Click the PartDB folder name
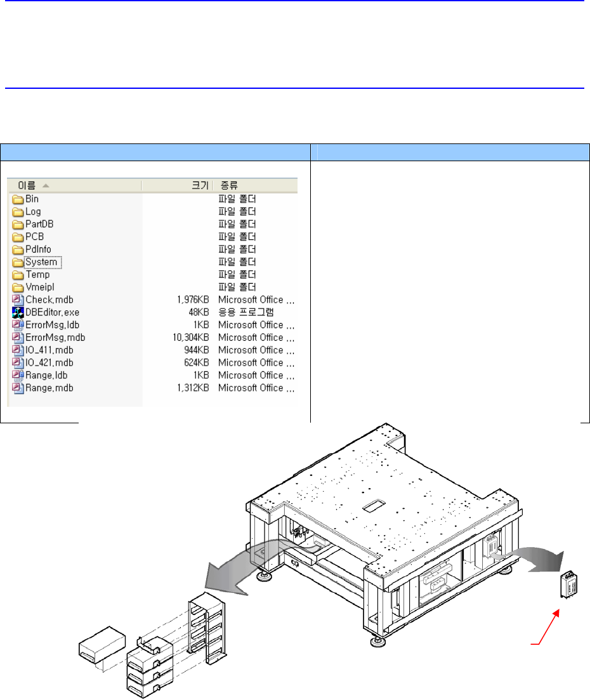Image resolution: width=590 pixels, height=700 pixels. pos(39,224)
